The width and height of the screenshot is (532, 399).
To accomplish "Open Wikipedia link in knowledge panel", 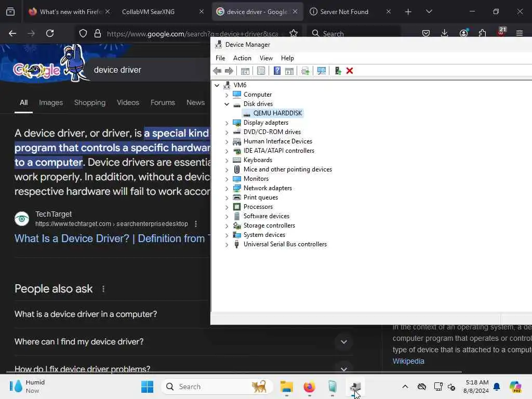I will (408, 362).
